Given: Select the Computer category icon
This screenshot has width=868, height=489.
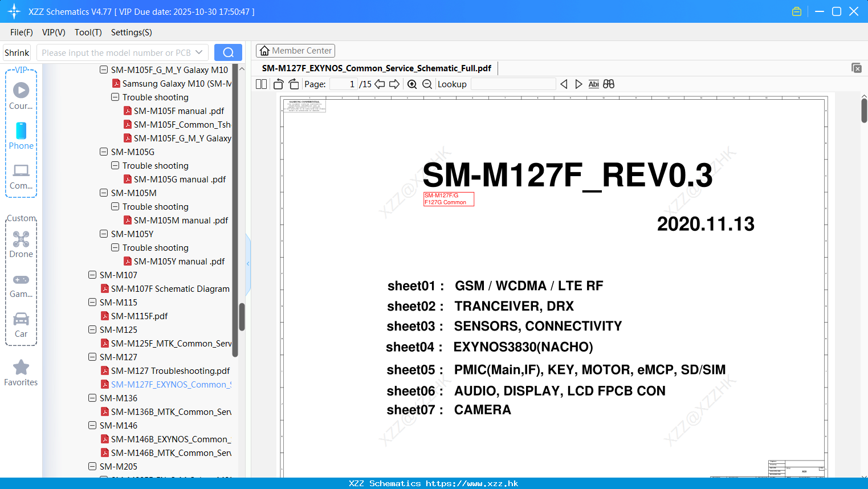Looking at the screenshot, I should [x=21, y=176].
